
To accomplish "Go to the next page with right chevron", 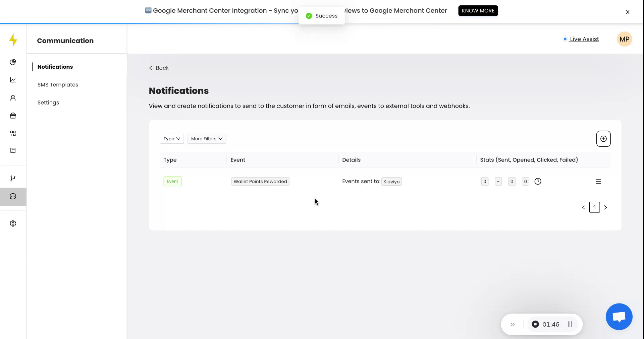I will (606, 207).
